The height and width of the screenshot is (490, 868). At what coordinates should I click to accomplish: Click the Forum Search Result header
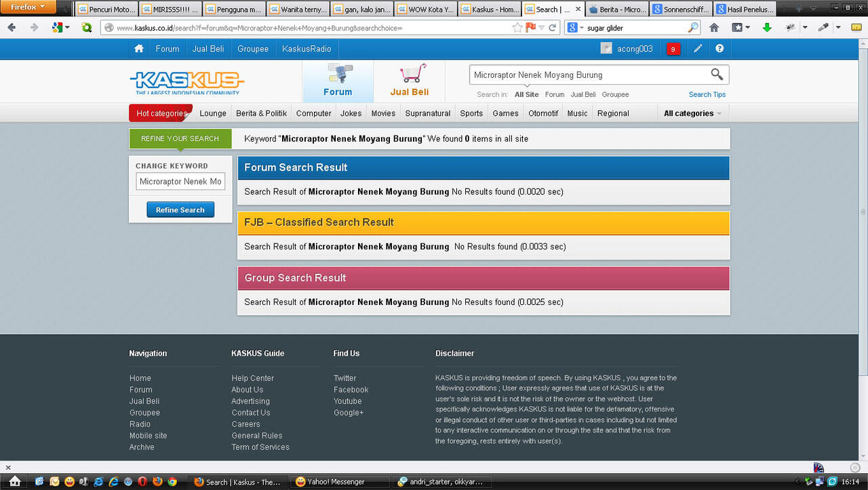[484, 167]
